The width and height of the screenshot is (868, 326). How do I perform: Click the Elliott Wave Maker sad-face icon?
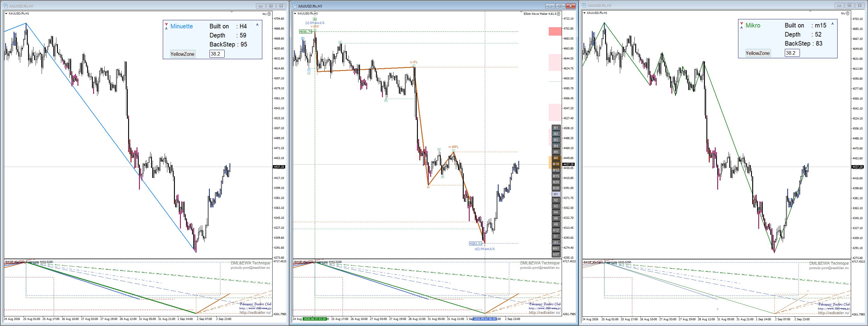point(559,14)
